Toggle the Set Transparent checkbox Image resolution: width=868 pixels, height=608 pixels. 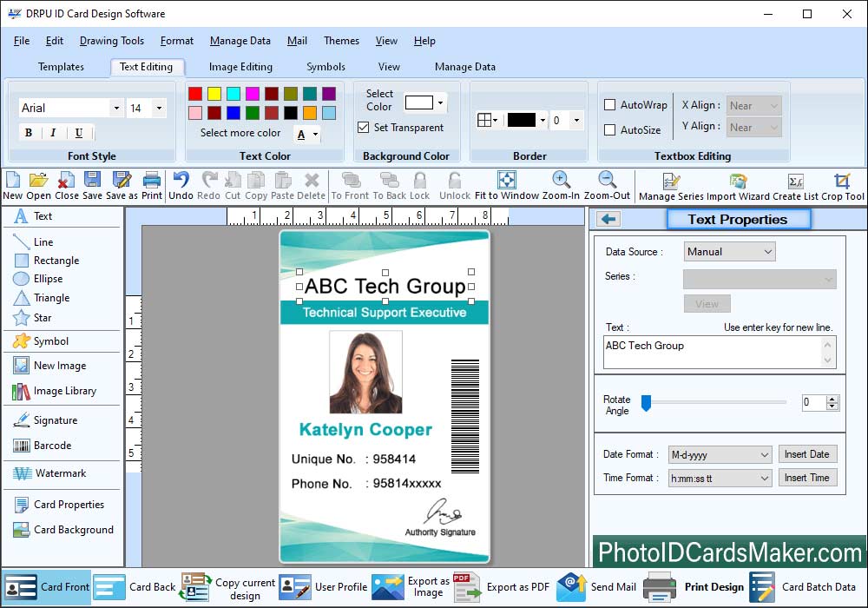click(363, 128)
